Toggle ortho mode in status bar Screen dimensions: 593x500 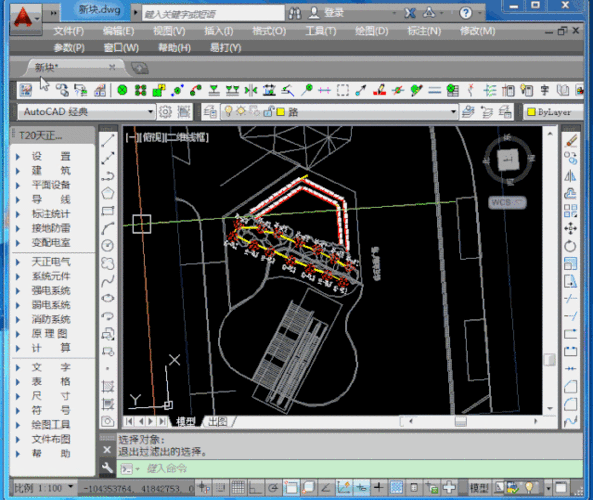click(x=255, y=488)
